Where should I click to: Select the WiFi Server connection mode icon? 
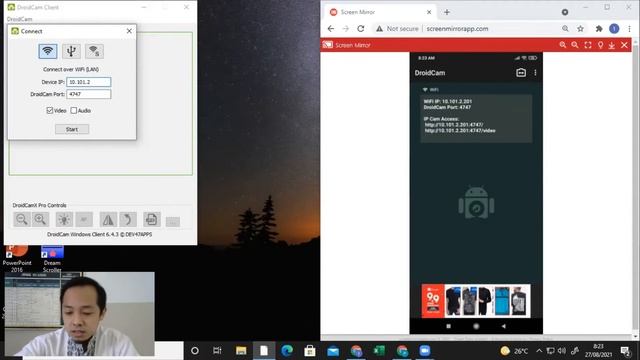click(94, 51)
